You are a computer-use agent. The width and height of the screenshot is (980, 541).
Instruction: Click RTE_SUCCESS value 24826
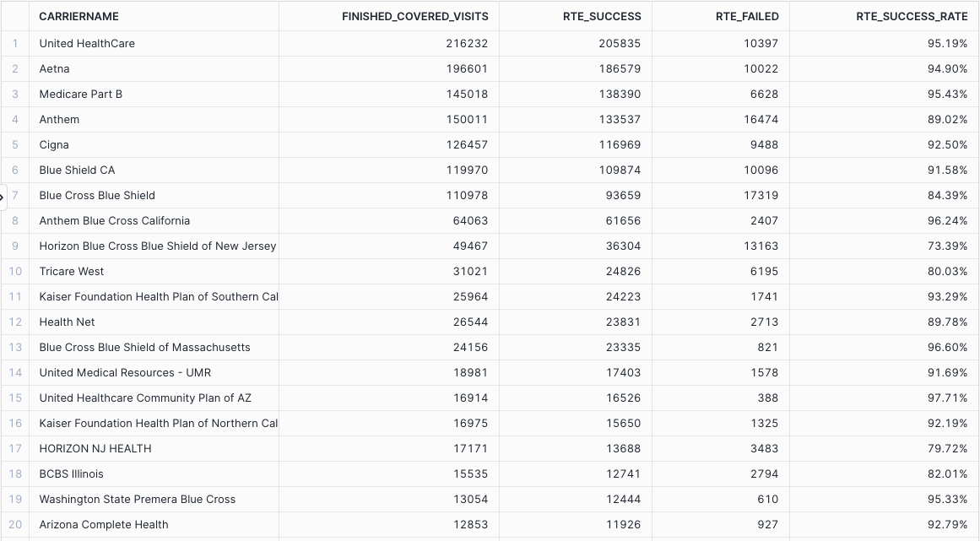623,271
